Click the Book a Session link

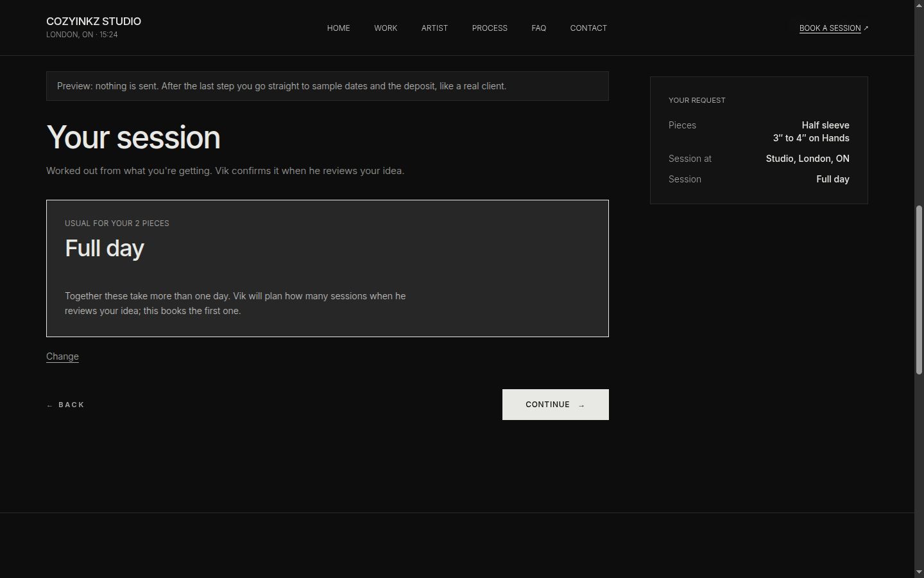coord(834,28)
